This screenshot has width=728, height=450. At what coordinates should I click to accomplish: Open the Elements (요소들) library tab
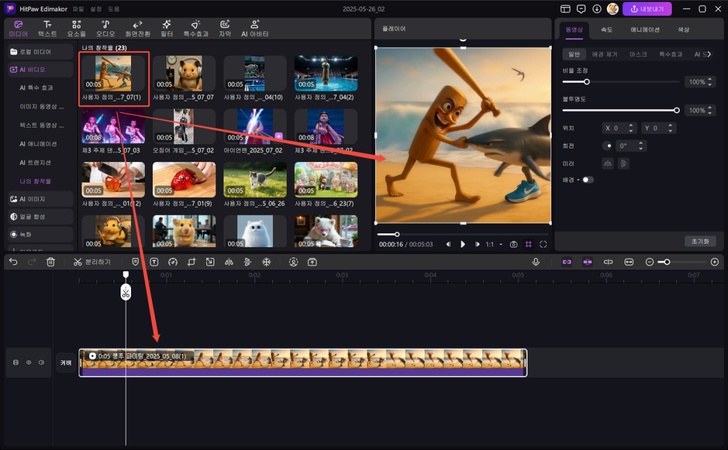[x=77, y=28]
